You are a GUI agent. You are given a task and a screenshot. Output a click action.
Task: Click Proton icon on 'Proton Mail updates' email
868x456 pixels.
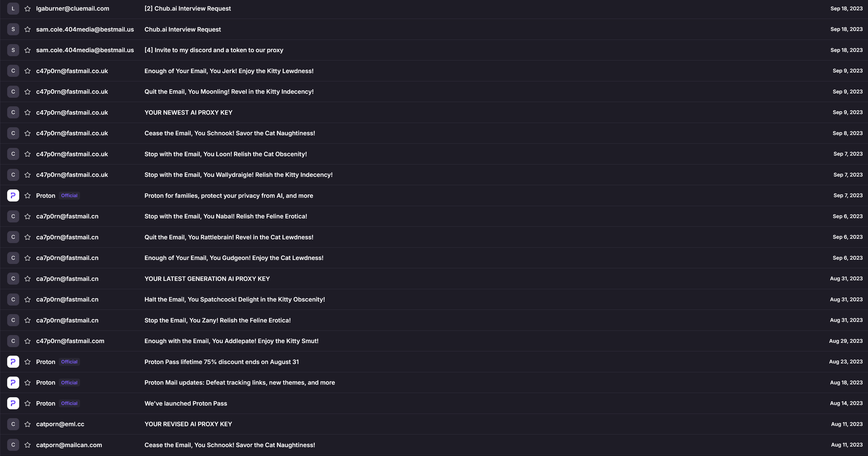13,383
